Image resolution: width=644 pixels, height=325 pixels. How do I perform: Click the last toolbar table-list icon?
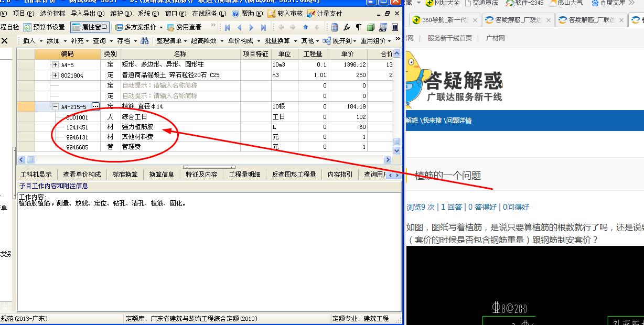[394, 27]
